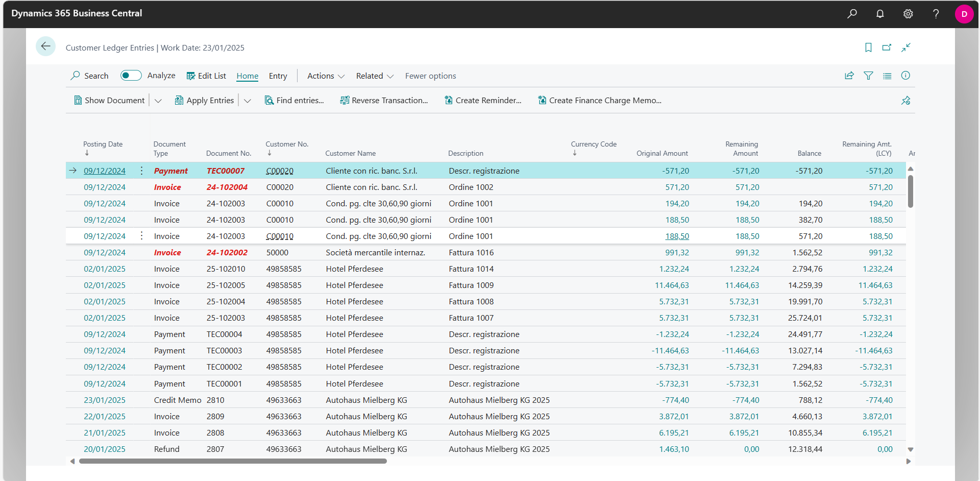Select document number 2809
The width and height of the screenshot is (980, 481).
pos(215,416)
